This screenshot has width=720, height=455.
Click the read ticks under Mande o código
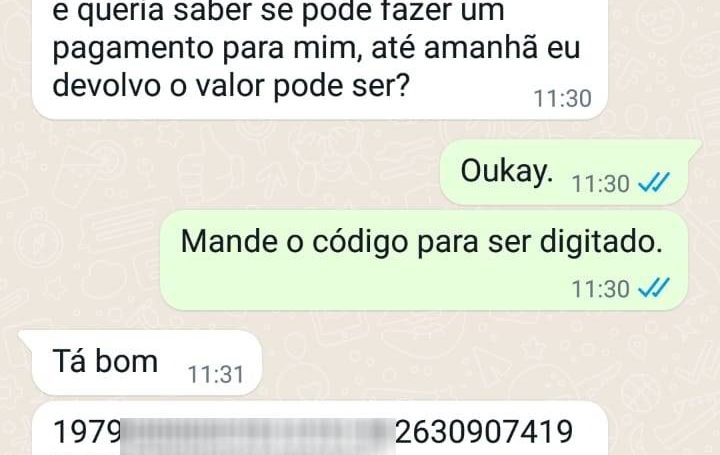pos(654,287)
